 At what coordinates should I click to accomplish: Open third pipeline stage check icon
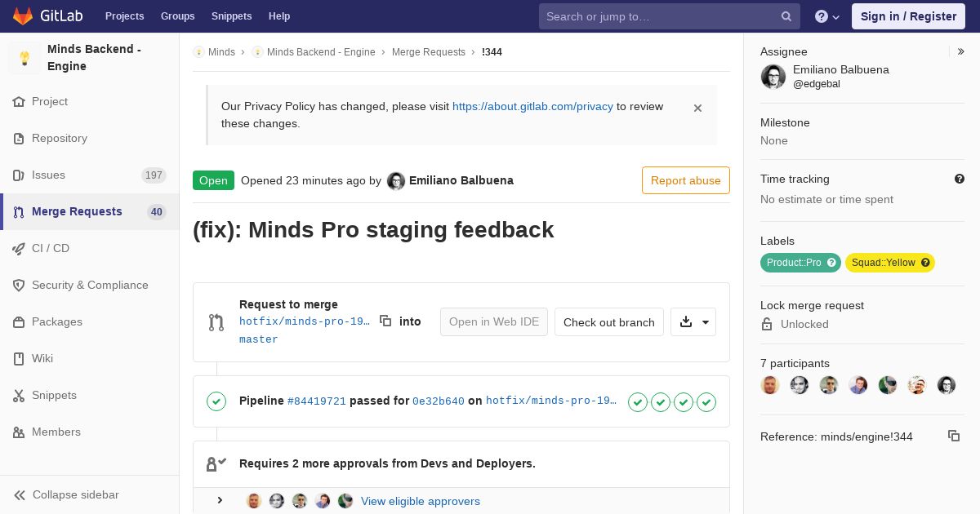click(x=684, y=401)
